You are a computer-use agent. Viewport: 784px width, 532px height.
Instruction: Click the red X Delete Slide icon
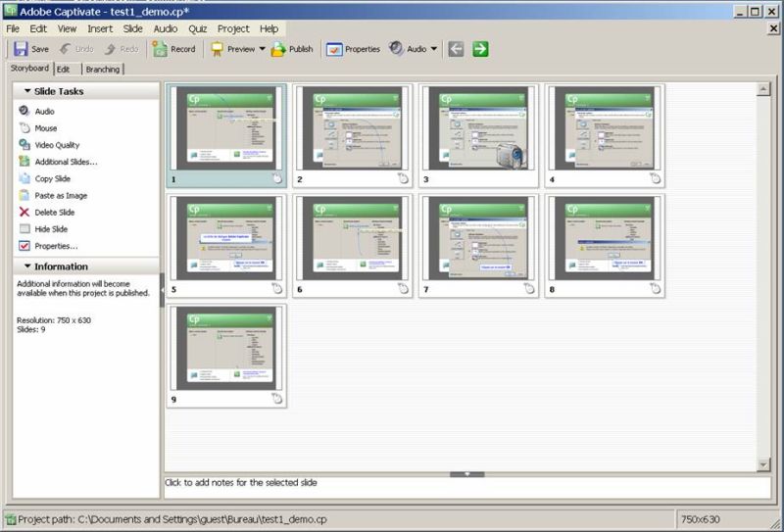(x=24, y=212)
